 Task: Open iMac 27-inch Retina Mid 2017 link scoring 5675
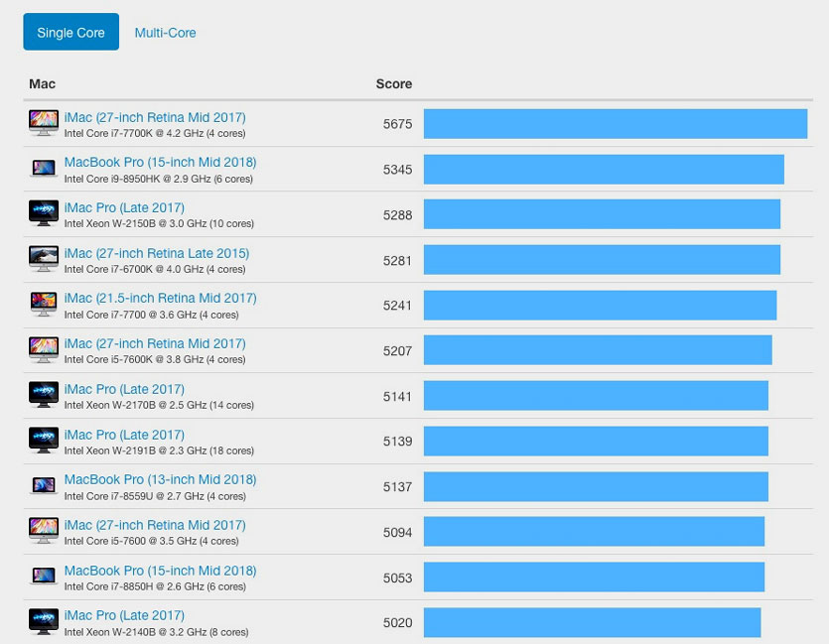pos(155,117)
